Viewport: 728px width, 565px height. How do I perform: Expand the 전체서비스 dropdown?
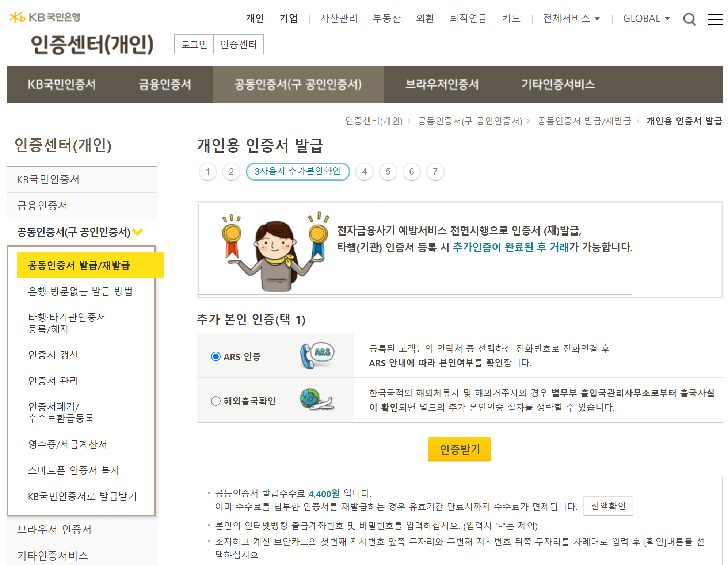point(571,18)
